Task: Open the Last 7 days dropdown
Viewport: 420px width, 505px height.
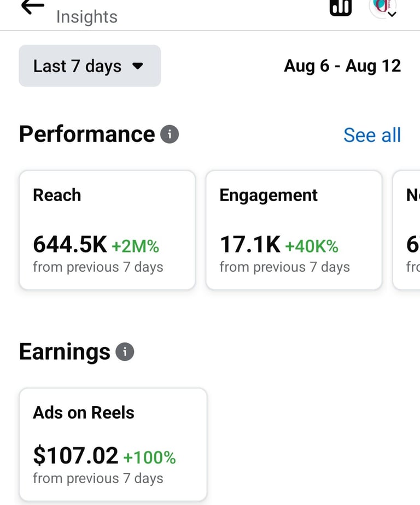Action: pos(90,66)
